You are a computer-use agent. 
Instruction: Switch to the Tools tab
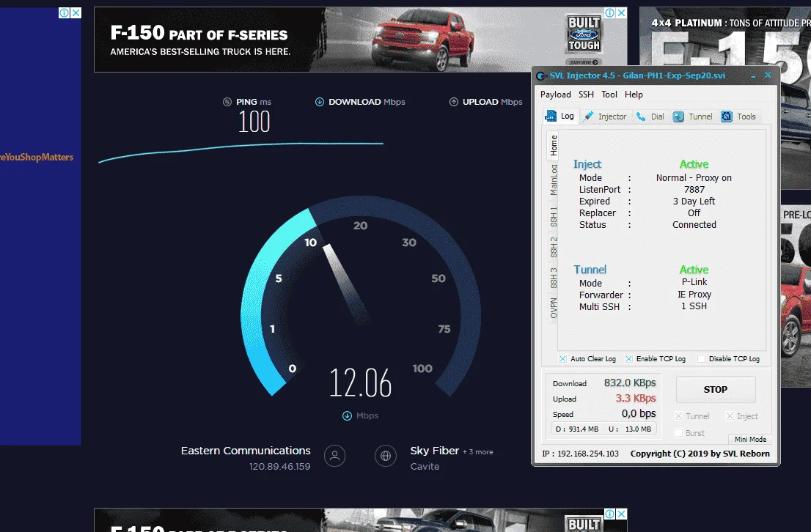[x=738, y=117]
